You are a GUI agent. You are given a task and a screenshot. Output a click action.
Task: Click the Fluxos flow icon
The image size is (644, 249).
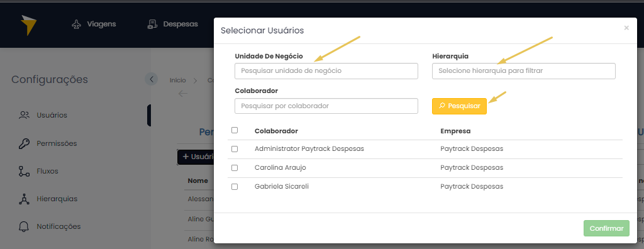point(25,171)
